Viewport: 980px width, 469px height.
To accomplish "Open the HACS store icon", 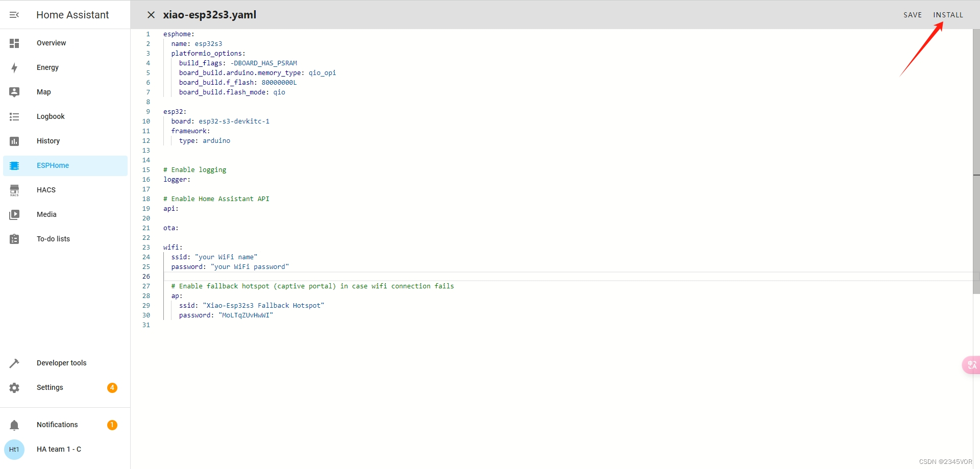I will tap(14, 190).
